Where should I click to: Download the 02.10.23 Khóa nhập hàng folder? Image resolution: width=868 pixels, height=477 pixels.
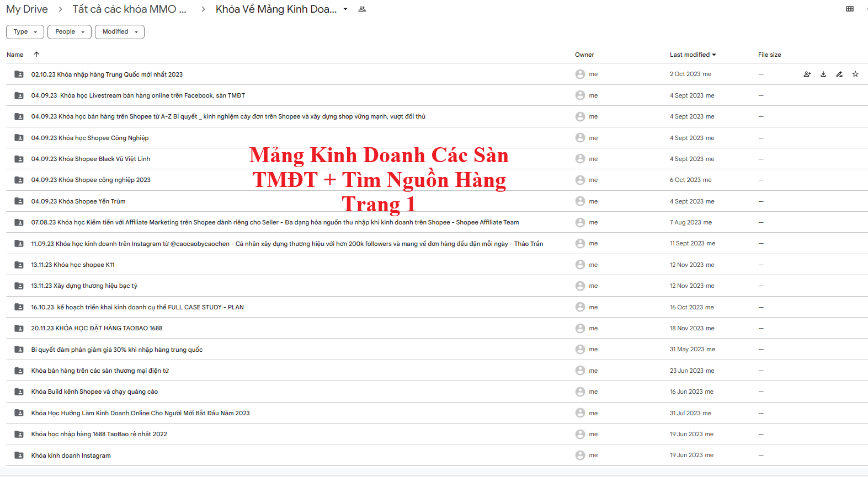tap(823, 74)
